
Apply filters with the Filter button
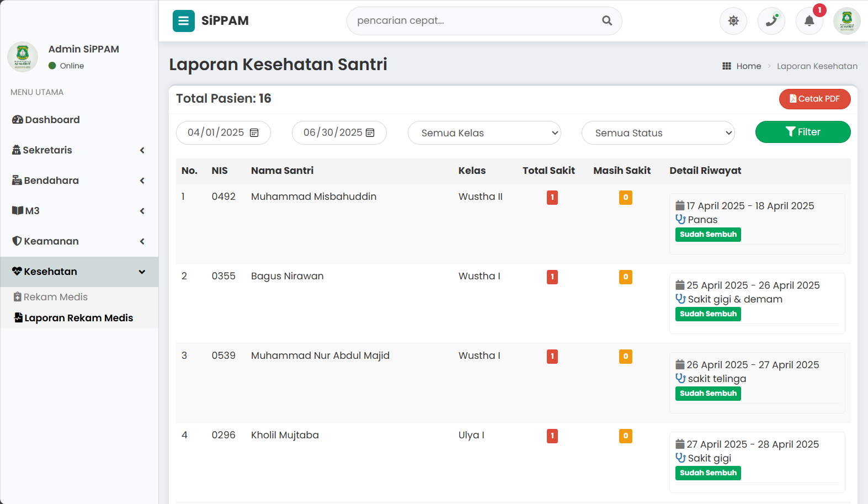(802, 132)
